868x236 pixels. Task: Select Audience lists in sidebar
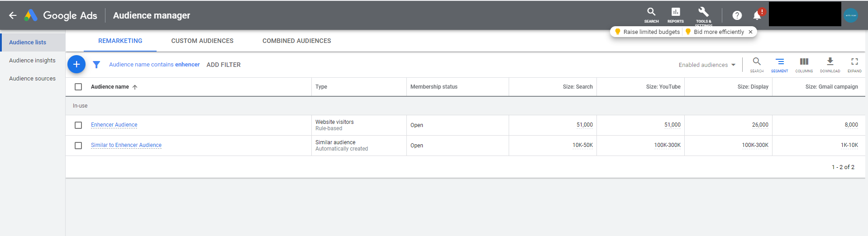pyautogui.click(x=33, y=42)
